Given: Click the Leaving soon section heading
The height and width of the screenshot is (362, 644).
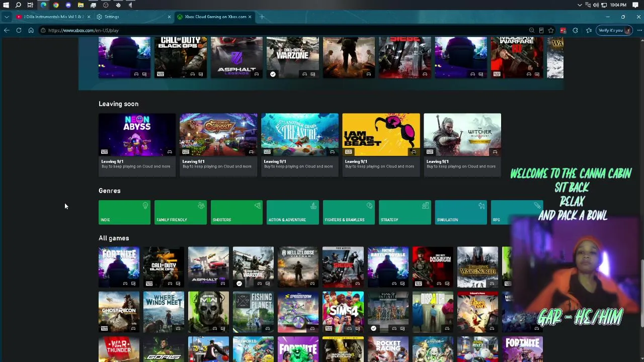Looking at the screenshot, I should click(118, 104).
